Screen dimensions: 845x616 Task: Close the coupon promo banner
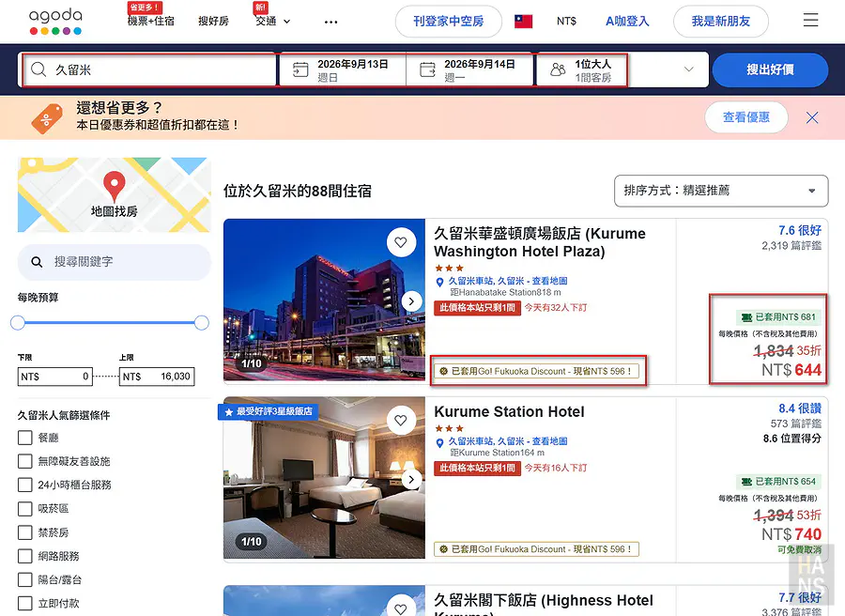(812, 117)
